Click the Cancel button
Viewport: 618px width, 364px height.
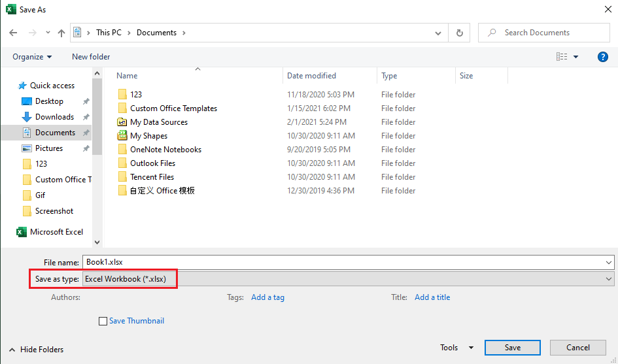coord(578,348)
